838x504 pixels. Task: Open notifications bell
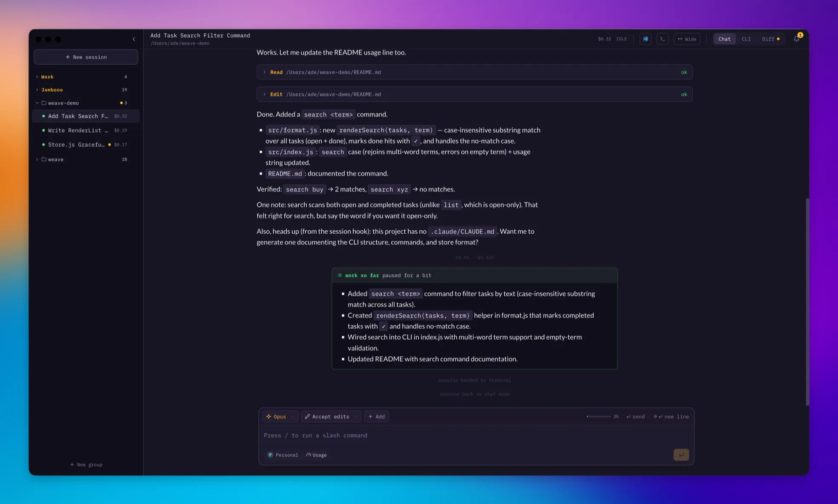pyautogui.click(x=797, y=39)
